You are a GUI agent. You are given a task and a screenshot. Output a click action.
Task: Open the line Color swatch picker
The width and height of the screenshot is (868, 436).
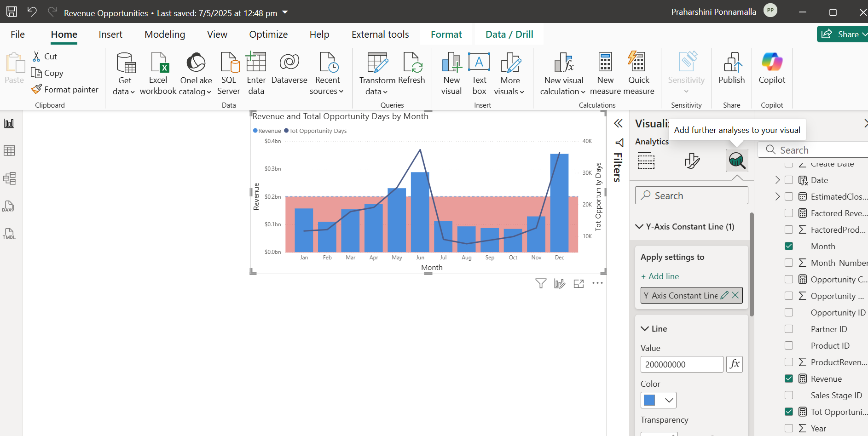(x=658, y=400)
